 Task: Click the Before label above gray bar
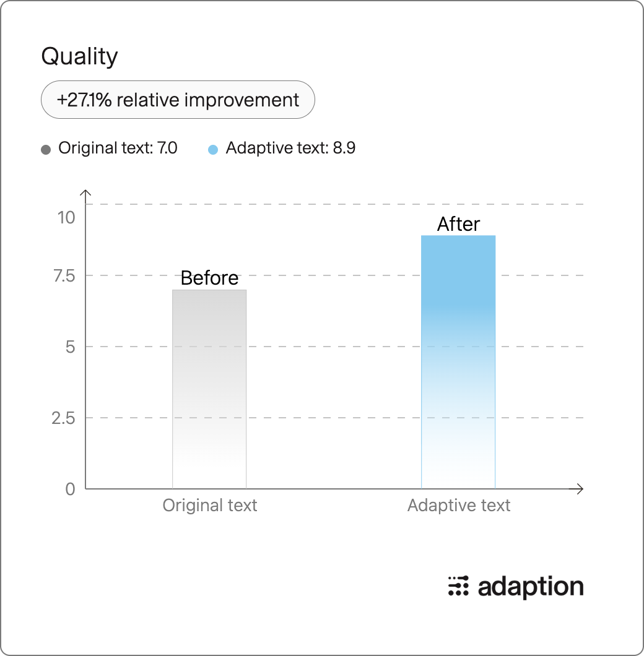pyautogui.click(x=209, y=278)
